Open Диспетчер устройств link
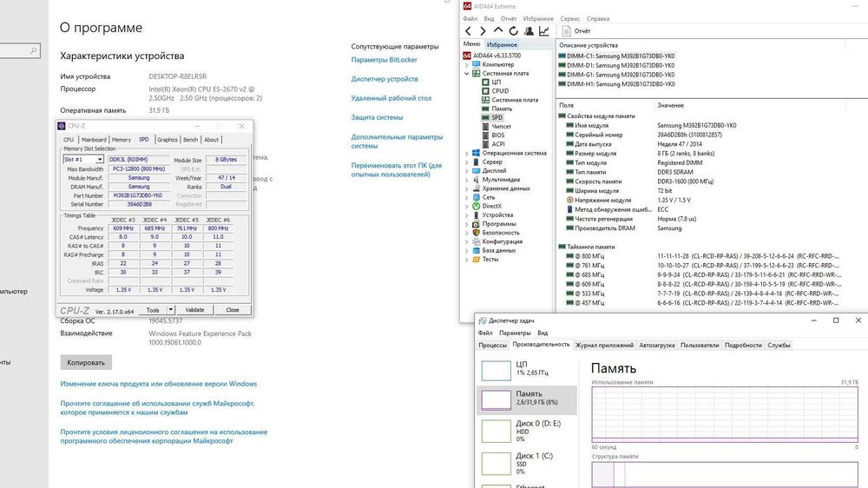Image resolution: width=868 pixels, height=488 pixels. click(385, 79)
